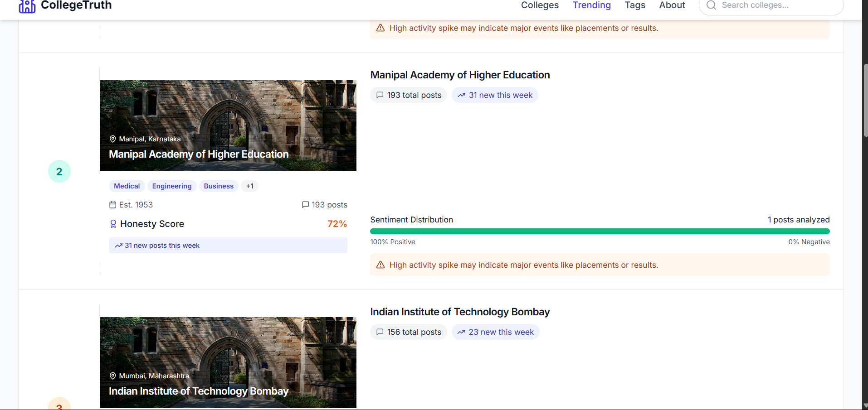Open Indian Institute of Technology Bombay heading link
868x410 pixels.
460,312
